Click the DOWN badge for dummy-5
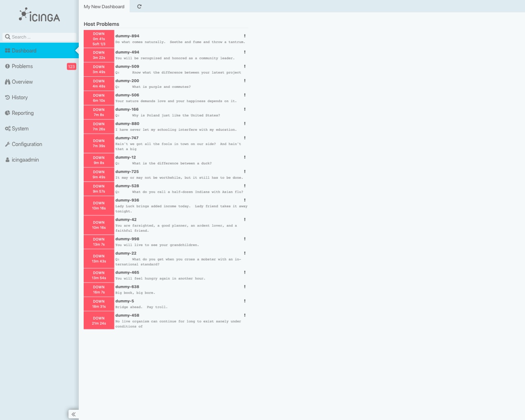The image size is (525, 420). [98, 304]
